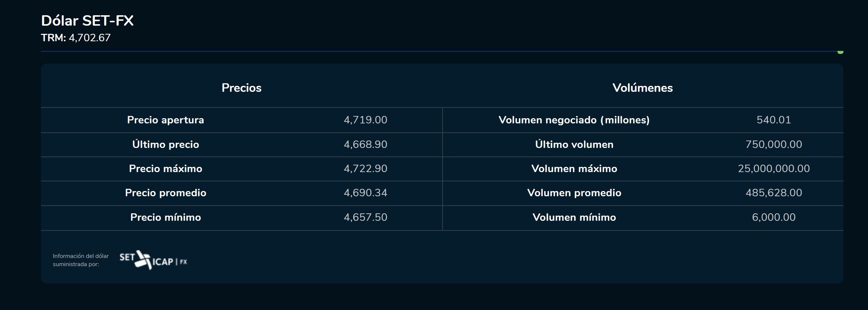Click the Volumen mínimo value 6,000.00
Image resolution: width=868 pixels, height=310 pixels.
[773, 217]
